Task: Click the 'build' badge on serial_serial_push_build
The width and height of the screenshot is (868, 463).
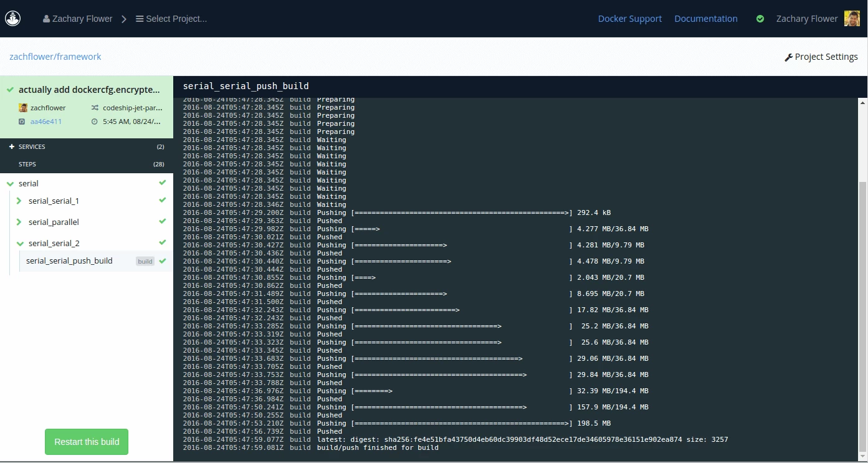Action: (x=145, y=262)
